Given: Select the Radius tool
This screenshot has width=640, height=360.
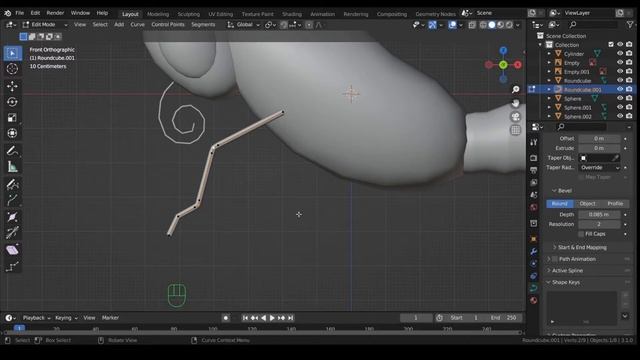Looking at the screenshot, I should click(12, 217).
